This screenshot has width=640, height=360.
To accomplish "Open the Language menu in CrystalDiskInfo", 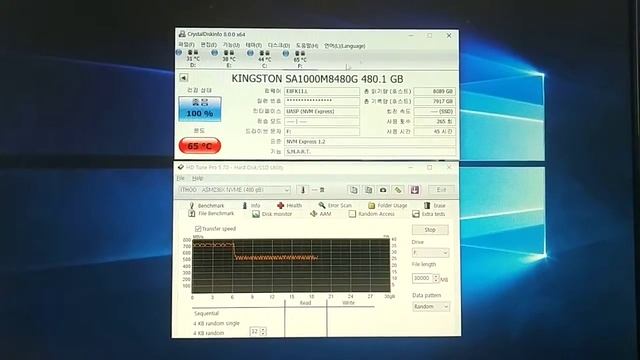I will 344,46.
